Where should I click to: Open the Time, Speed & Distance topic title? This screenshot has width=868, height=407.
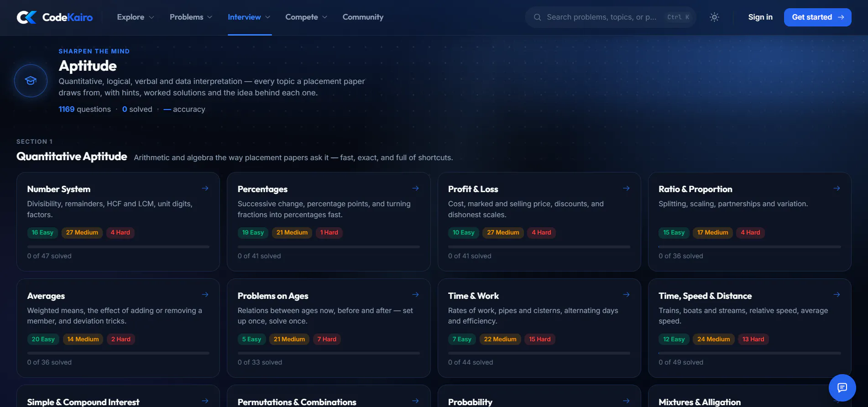pos(705,296)
